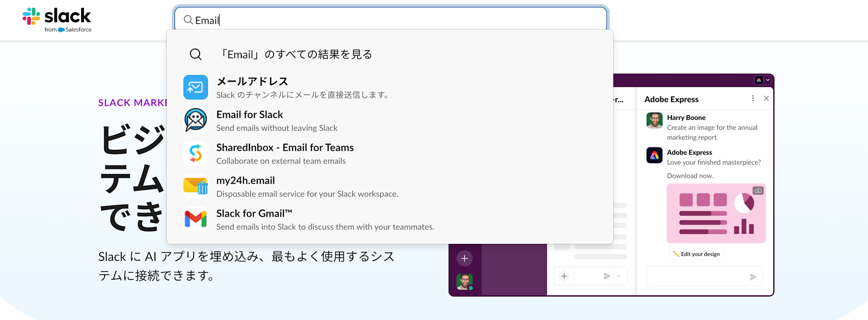Select the メールアドレス search result
This screenshot has width=868, height=320.
tap(390, 87)
